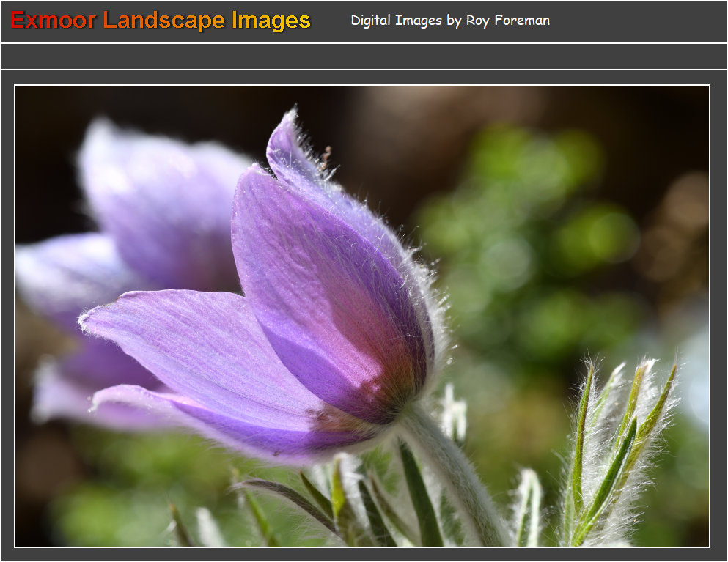This screenshot has height=562, width=728.
Task: Click the dark header area right of the subtitle
Action: point(638,21)
